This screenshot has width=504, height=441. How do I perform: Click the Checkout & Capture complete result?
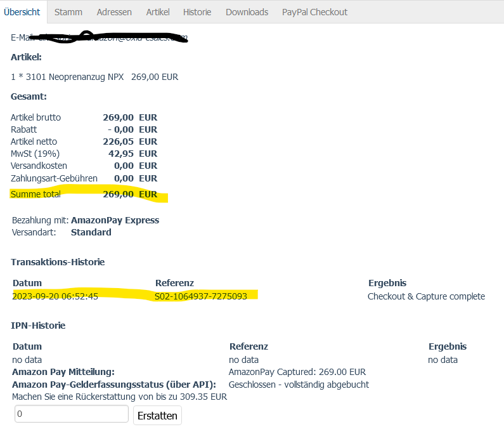(426, 296)
